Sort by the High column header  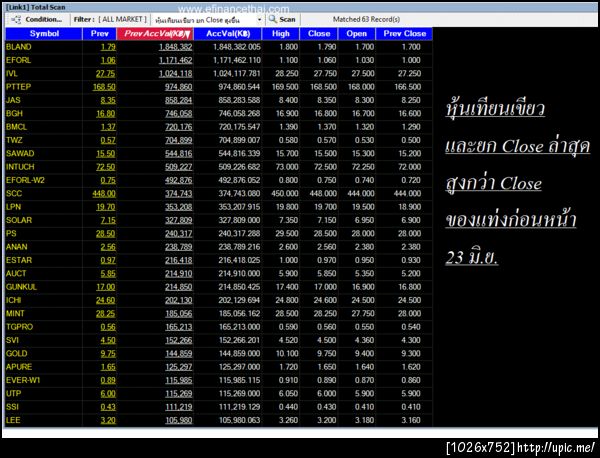[281, 34]
